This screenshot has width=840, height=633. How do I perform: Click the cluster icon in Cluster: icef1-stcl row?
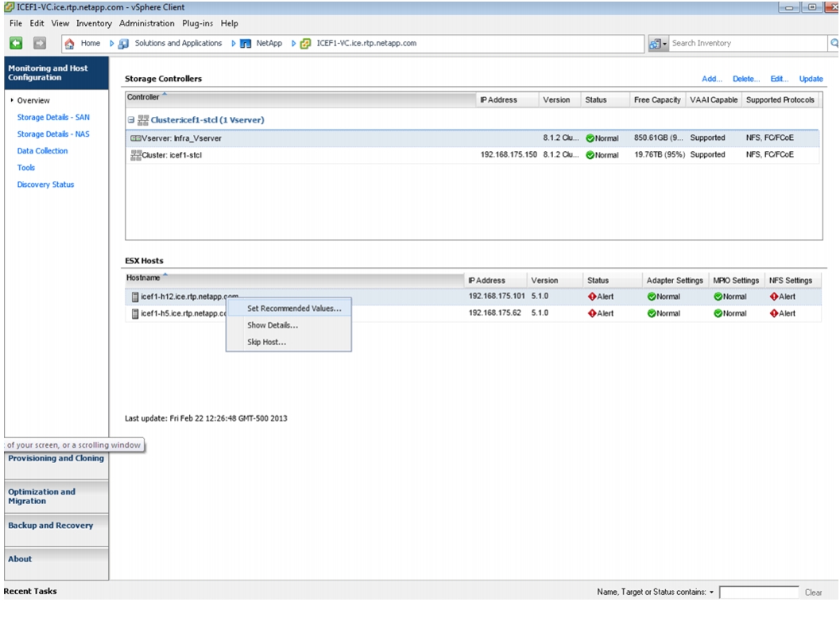click(x=136, y=155)
